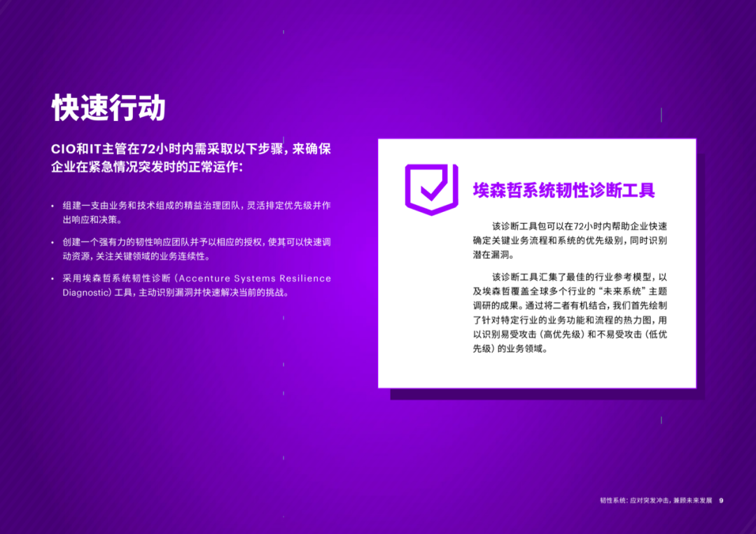Viewport: 756px width, 534px height.
Task: Click the page number 9
Action: pos(721,500)
